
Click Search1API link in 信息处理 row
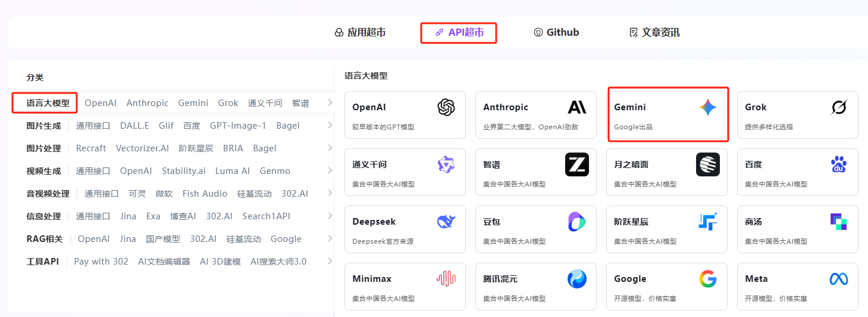pos(266,216)
